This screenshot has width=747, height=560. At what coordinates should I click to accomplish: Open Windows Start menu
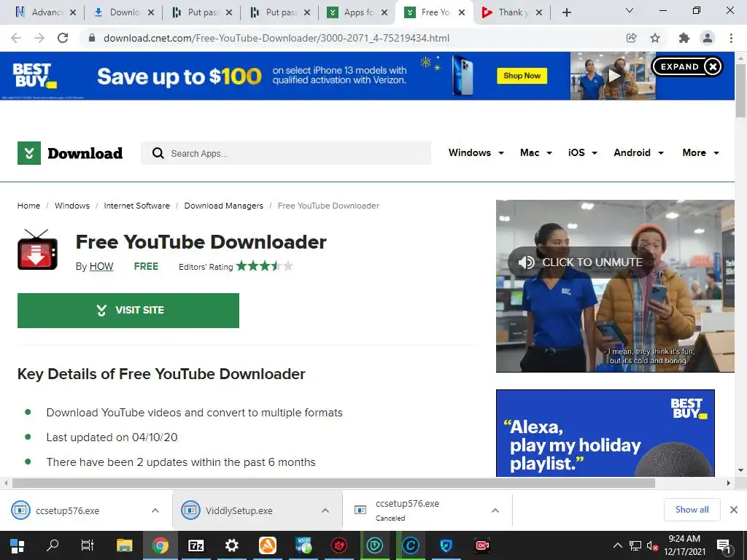(18, 545)
